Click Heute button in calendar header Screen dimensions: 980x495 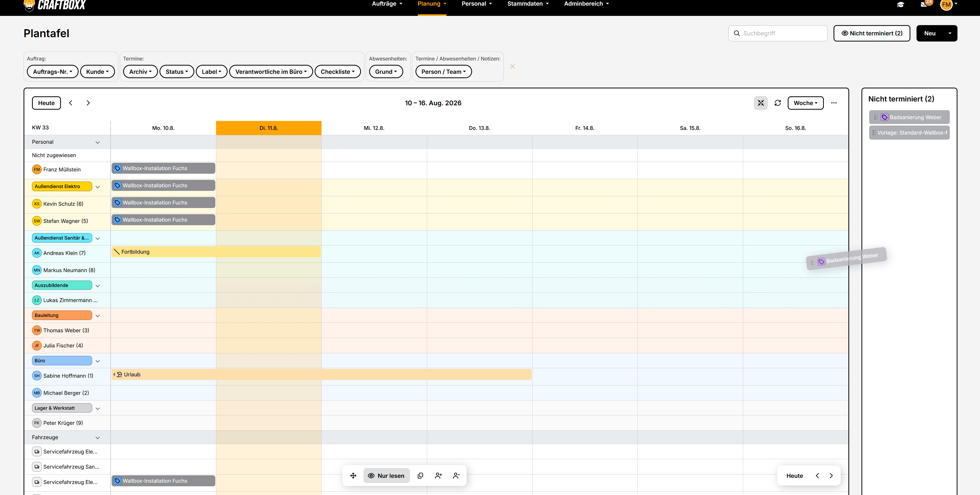pyautogui.click(x=46, y=103)
